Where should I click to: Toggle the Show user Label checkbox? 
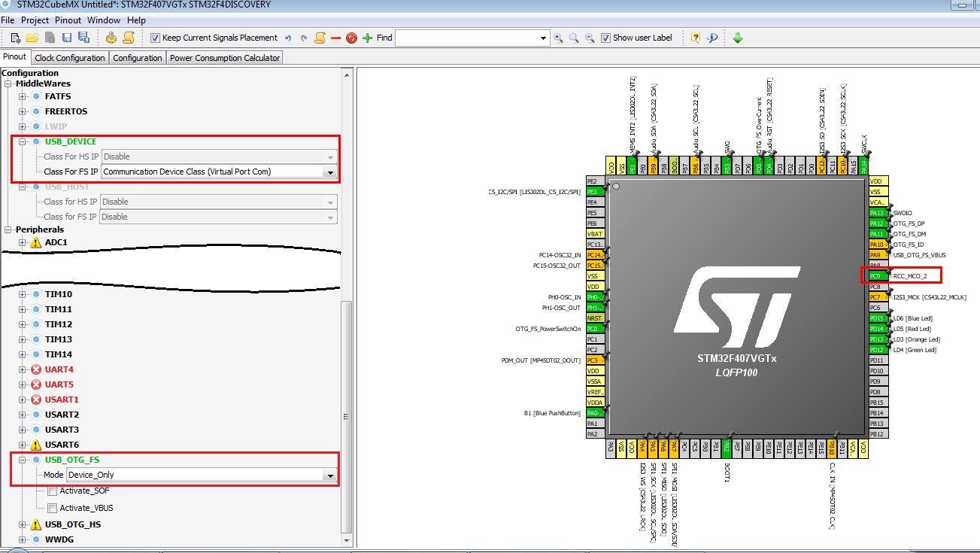(605, 38)
